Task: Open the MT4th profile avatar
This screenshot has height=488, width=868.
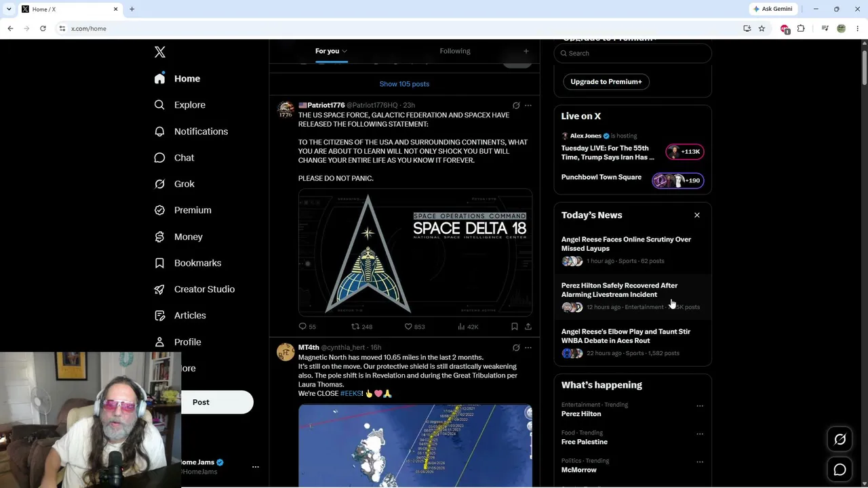Action: click(285, 352)
